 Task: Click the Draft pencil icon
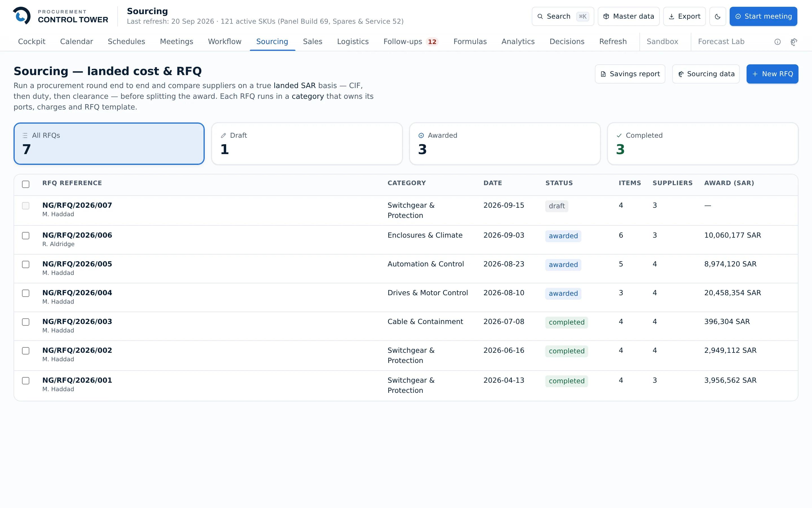point(223,135)
